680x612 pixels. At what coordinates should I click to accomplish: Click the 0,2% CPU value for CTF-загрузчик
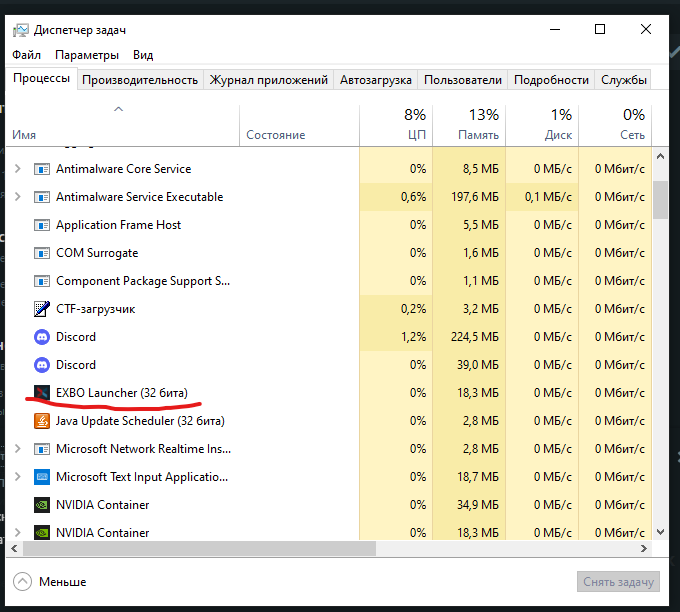[x=414, y=309]
